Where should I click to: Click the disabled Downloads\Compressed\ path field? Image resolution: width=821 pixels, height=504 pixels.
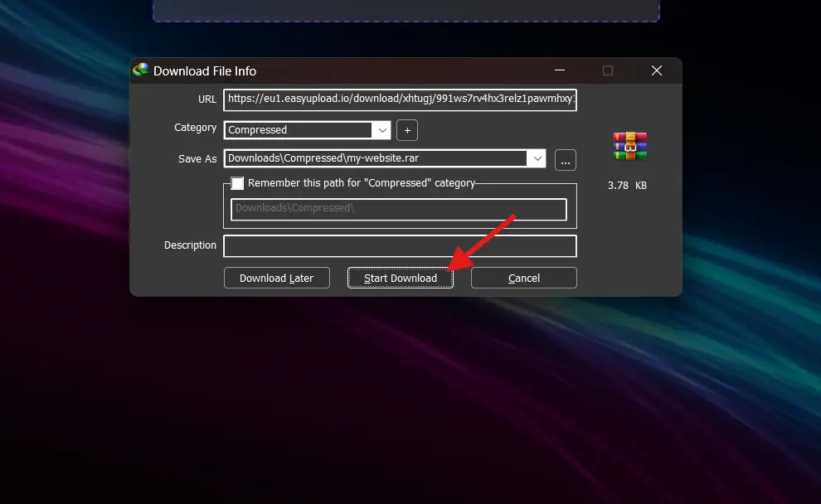click(x=398, y=210)
